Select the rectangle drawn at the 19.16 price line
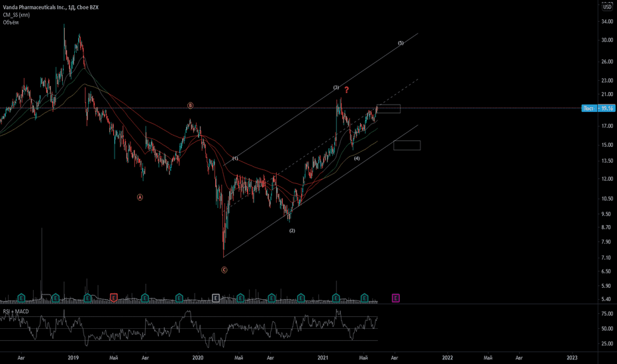 (x=389, y=109)
